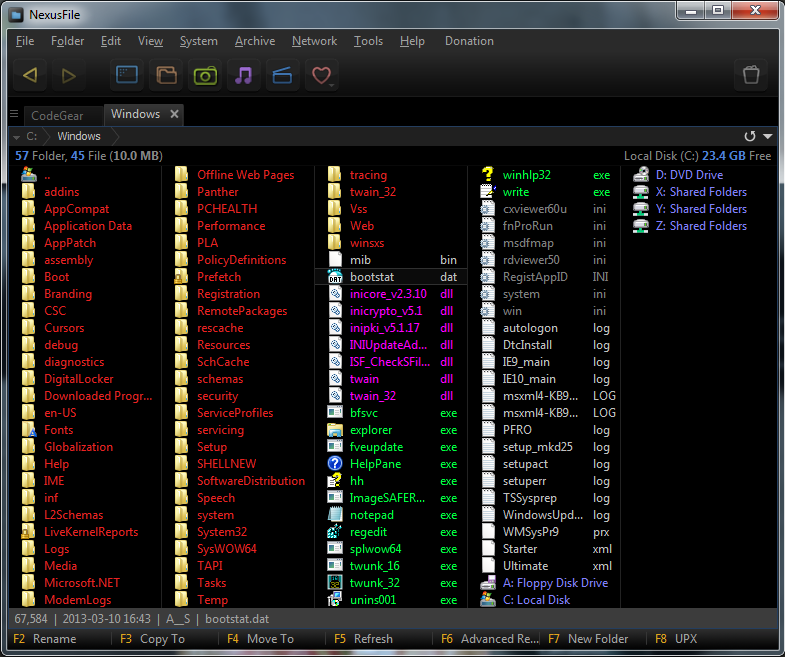785x657 pixels.
Task: Click the A: Floppy Disk Drive icon
Action: pyautogui.click(x=488, y=583)
